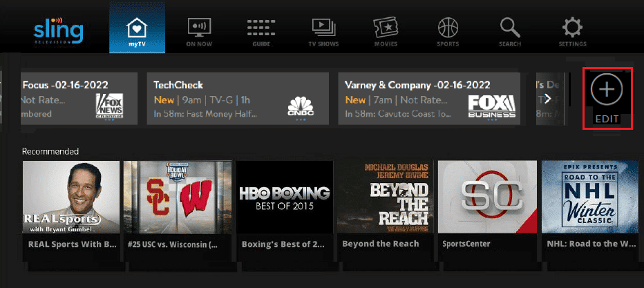Click the Recommended section heading
Image resolution: width=644 pixels, height=288 pixels.
pos(50,151)
